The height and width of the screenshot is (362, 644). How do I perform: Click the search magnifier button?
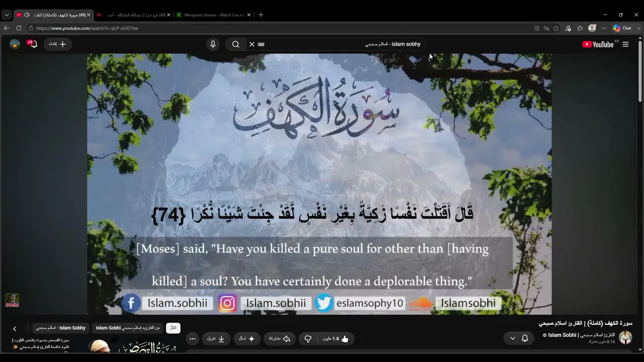click(x=235, y=44)
